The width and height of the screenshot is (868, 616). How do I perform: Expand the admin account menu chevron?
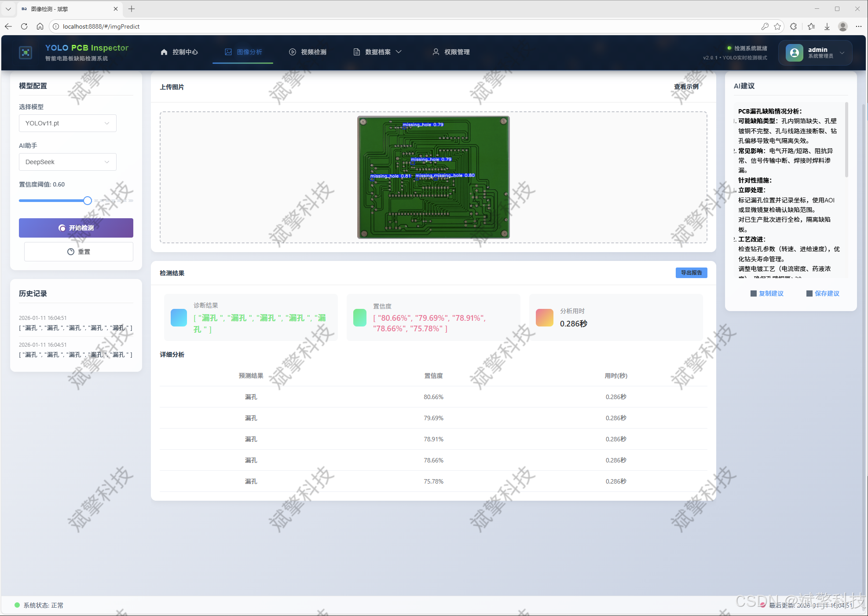coord(842,53)
